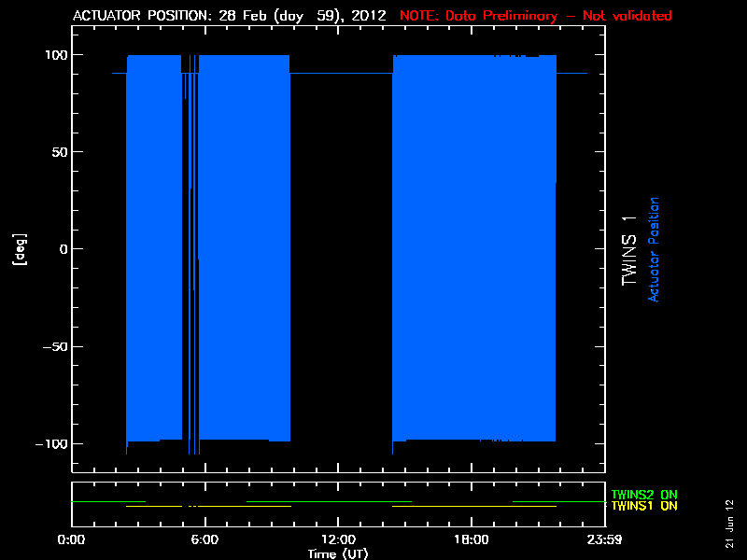Click the −50 y-axis tick label
The image size is (747, 560).
click(50, 346)
